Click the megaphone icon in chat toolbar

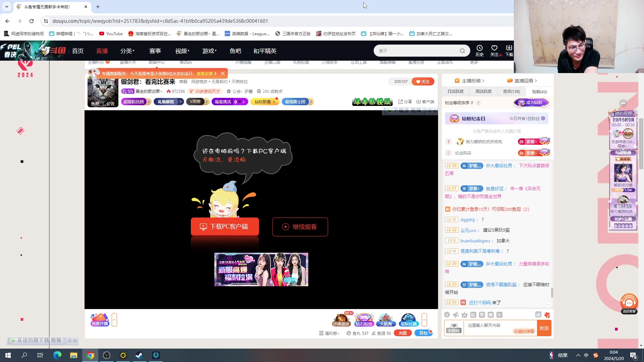pos(455,315)
